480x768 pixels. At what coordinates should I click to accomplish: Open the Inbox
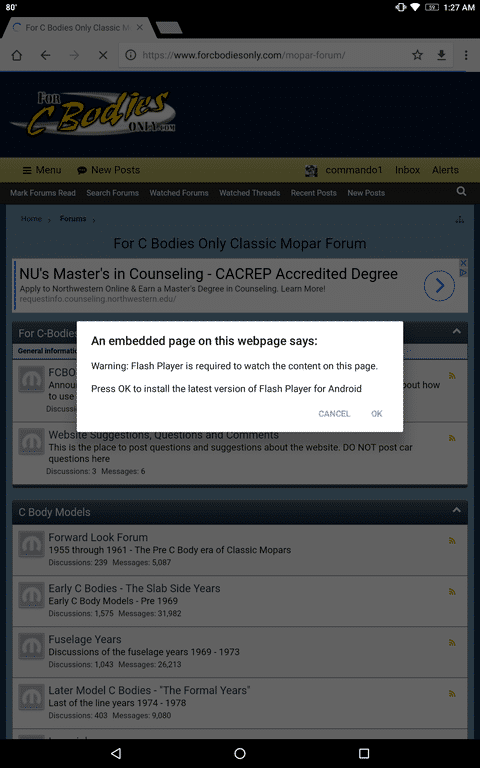[408, 170]
